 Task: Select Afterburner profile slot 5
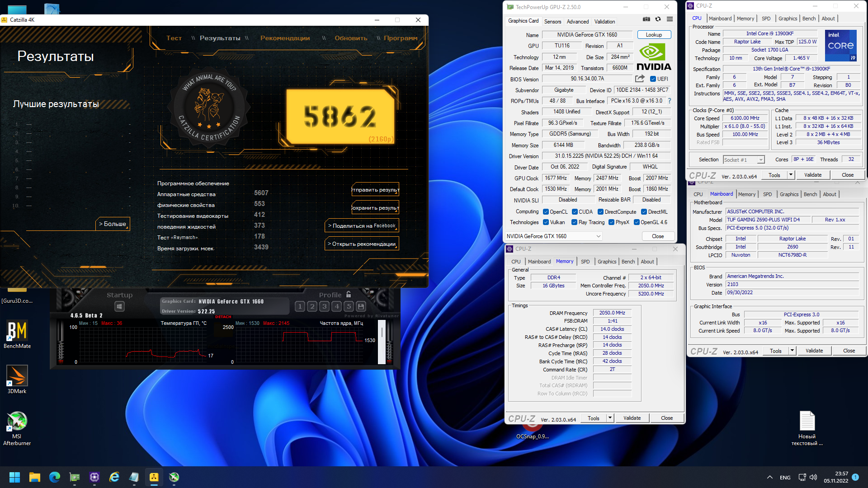(349, 306)
